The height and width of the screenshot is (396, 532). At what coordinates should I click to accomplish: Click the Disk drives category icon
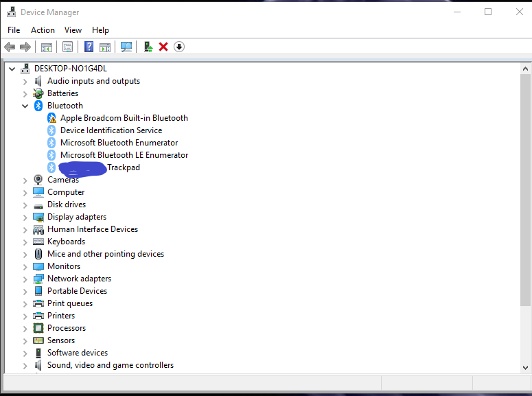[38, 206]
